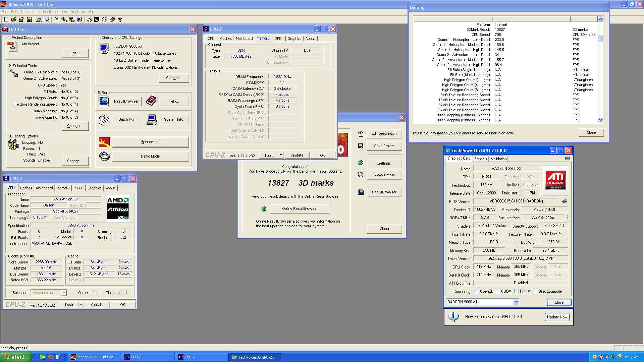
Task: Open the Run menu
Action: pyautogui.click(x=24, y=12)
